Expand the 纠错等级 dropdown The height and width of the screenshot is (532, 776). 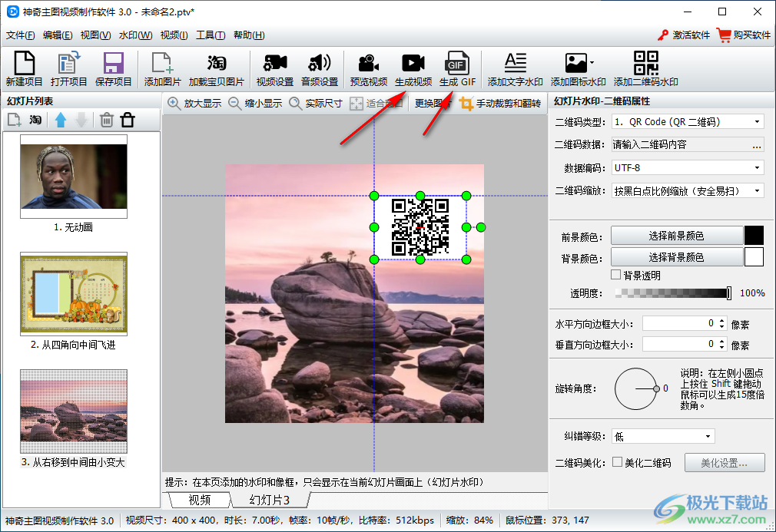pyautogui.click(x=708, y=436)
